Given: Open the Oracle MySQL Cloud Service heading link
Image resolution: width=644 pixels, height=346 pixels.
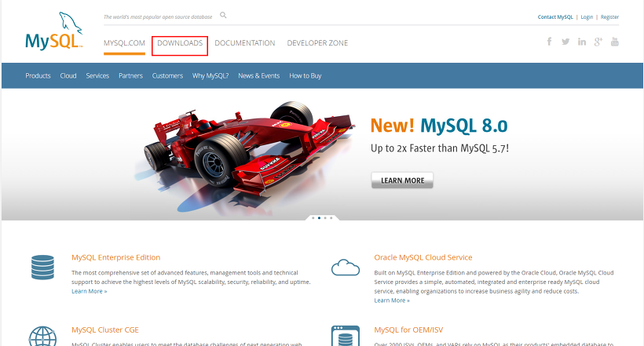Looking at the screenshot, I should point(423,257).
